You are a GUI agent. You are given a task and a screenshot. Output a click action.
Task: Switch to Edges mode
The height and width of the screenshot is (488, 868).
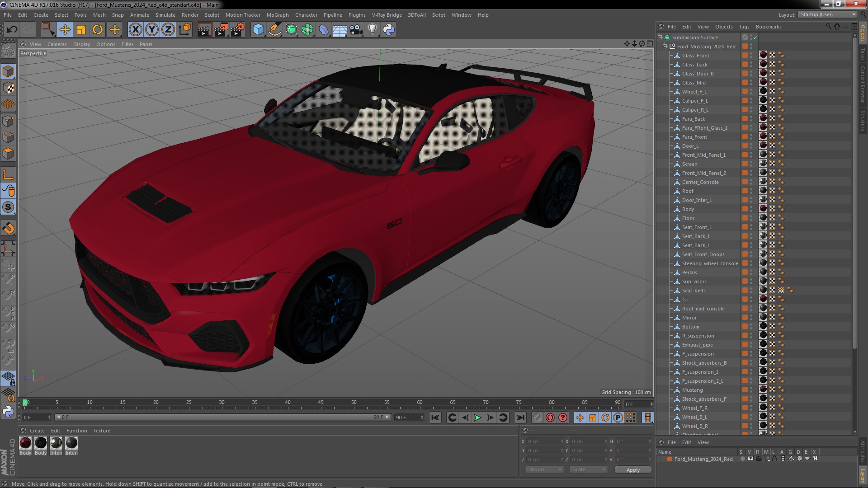click(8, 137)
